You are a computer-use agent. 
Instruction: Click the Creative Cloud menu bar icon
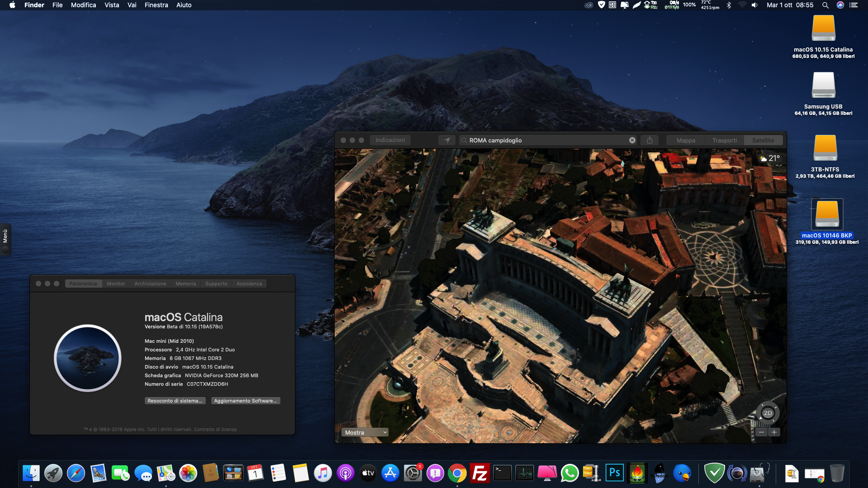pyautogui.click(x=588, y=5)
